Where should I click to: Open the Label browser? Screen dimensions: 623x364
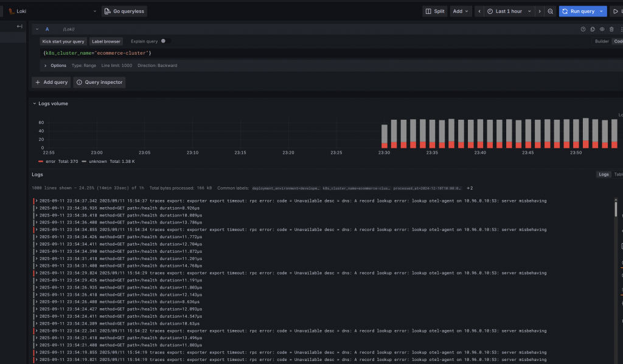(106, 41)
